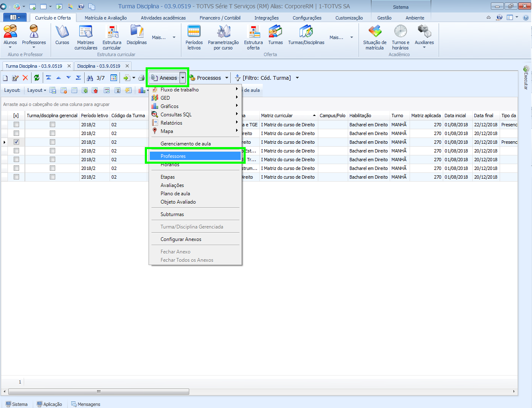Switch to Financeiro / Contábil ribbon tab
Image resolution: width=532 pixels, height=408 pixels.
point(220,18)
